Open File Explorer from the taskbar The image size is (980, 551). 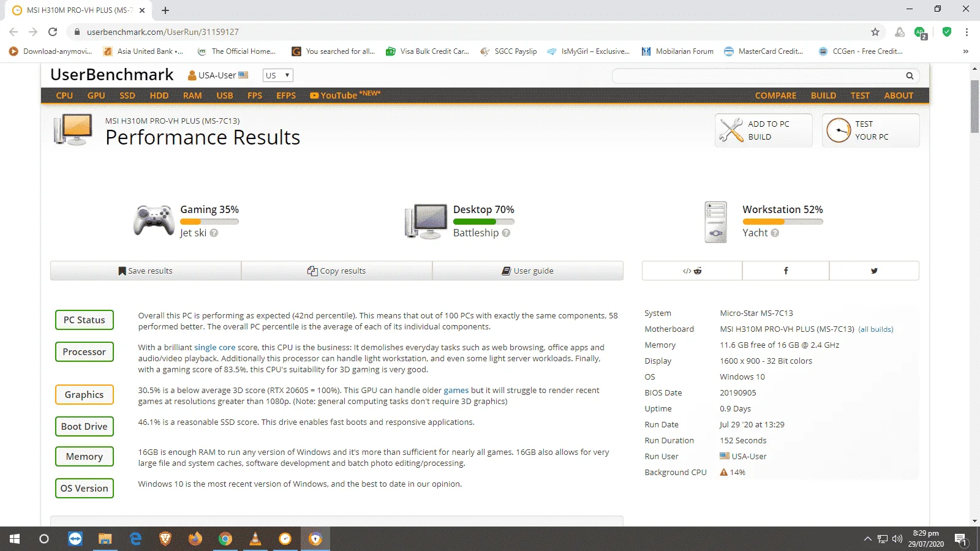105,539
